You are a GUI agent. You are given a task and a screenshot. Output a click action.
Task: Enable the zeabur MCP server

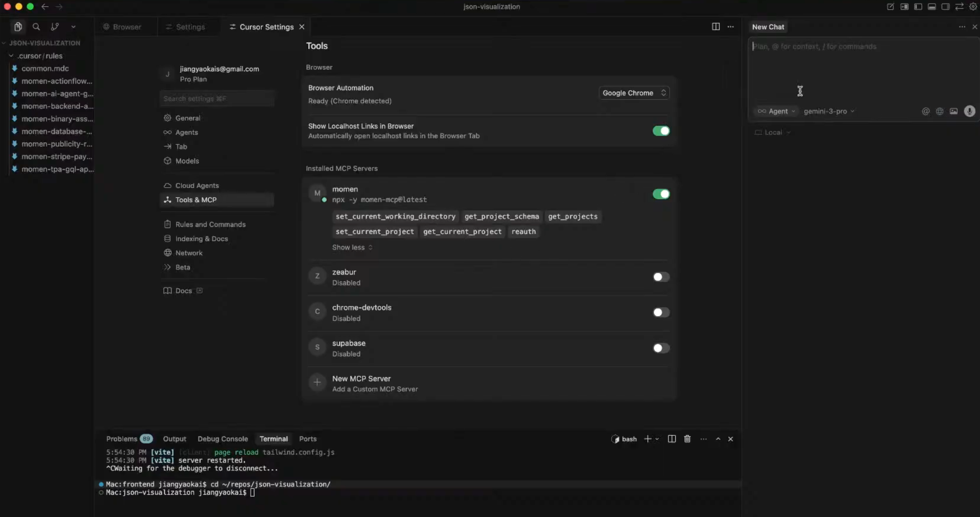point(661,277)
